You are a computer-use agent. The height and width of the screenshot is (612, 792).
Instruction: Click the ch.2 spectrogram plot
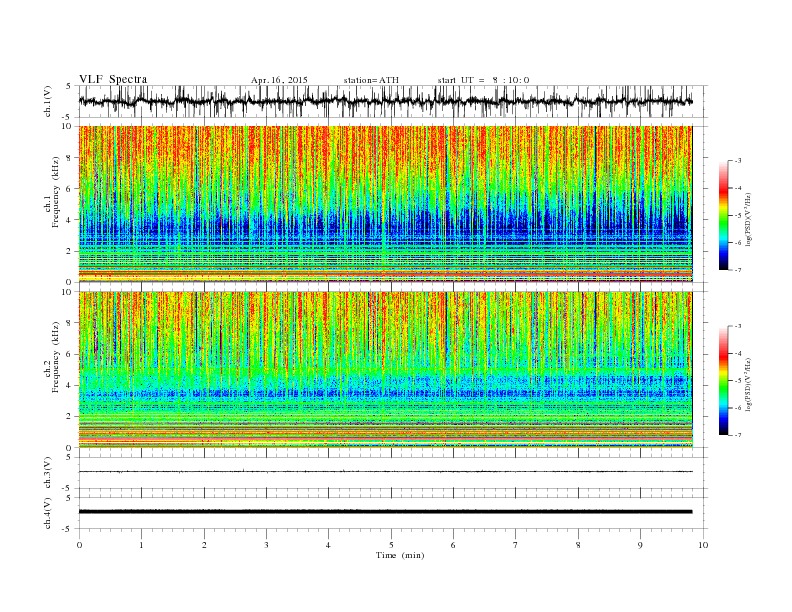pyautogui.click(x=385, y=370)
